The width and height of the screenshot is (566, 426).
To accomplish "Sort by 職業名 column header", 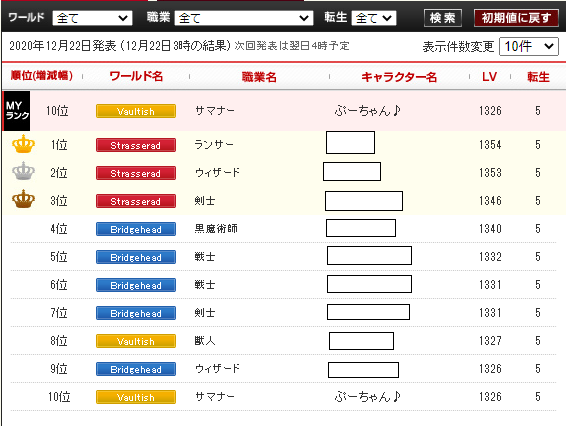I will 259,77.
